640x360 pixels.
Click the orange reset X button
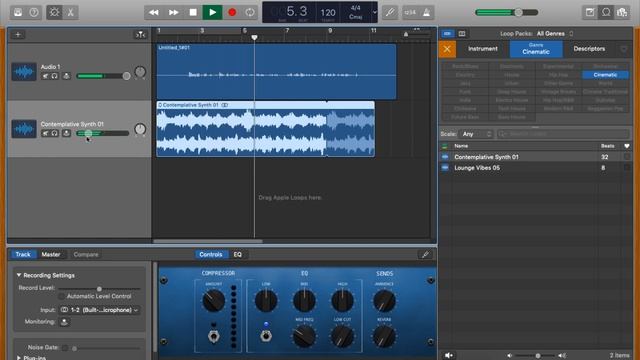coord(447,49)
